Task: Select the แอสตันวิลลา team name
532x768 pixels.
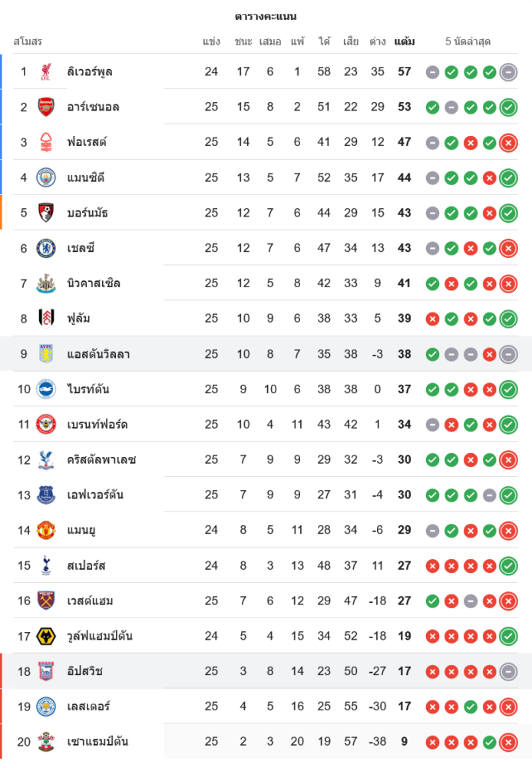Action: point(98,354)
